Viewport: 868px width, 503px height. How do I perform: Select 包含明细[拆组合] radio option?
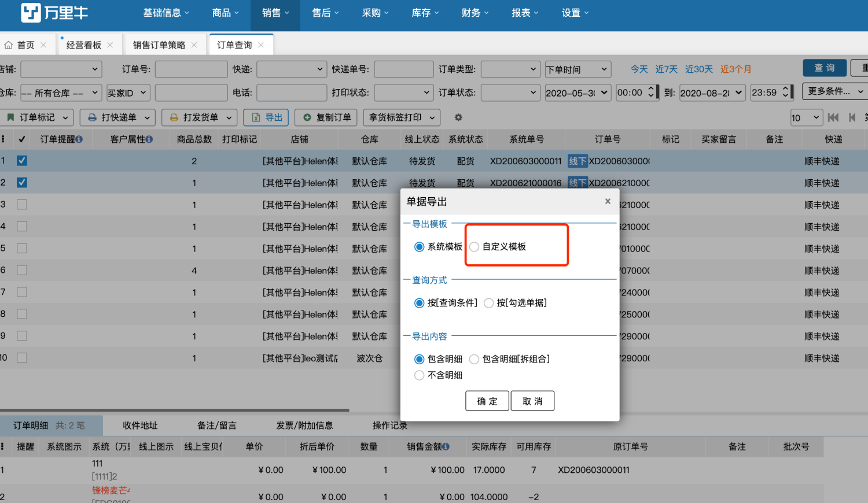point(475,359)
